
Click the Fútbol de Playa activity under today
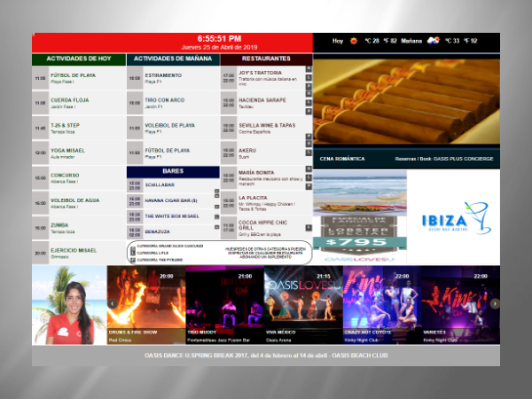pyautogui.click(x=79, y=78)
